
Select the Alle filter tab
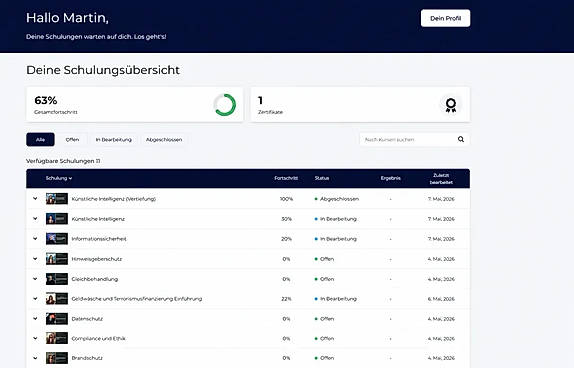(x=40, y=140)
